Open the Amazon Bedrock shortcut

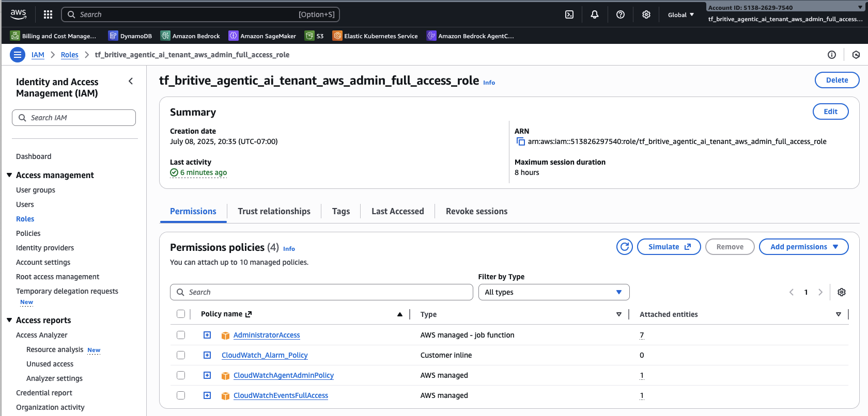point(191,36)
